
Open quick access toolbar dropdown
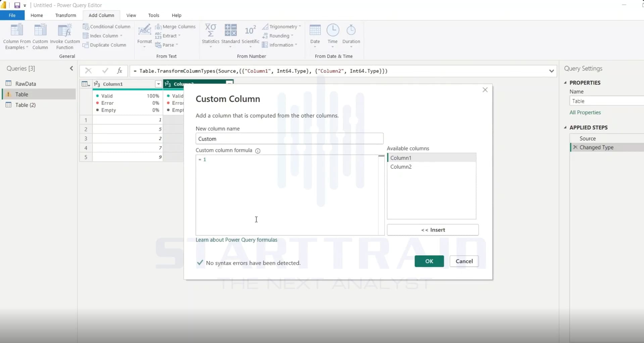(x=25, y=5)
